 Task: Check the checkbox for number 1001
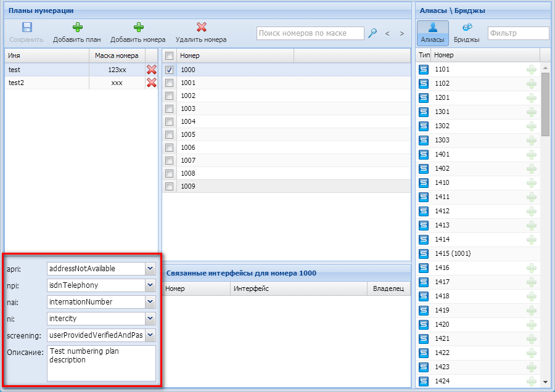pos(169,83)
